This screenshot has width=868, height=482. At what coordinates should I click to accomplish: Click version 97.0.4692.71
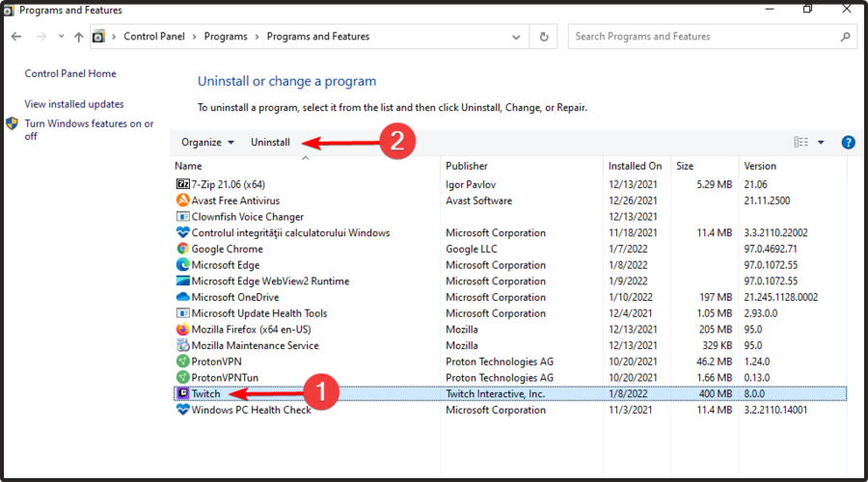(770, 249)
